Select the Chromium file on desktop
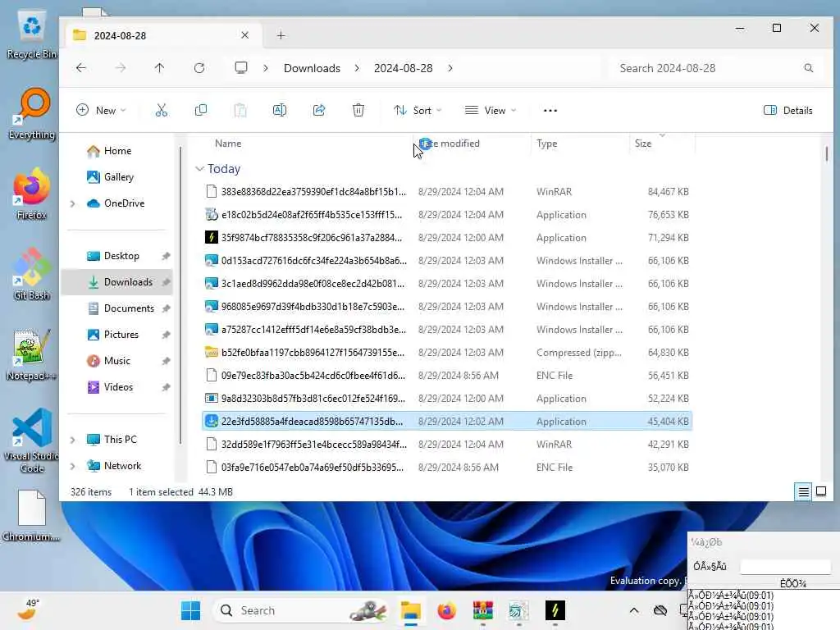 pyautogui.click(x=32, y=515)
